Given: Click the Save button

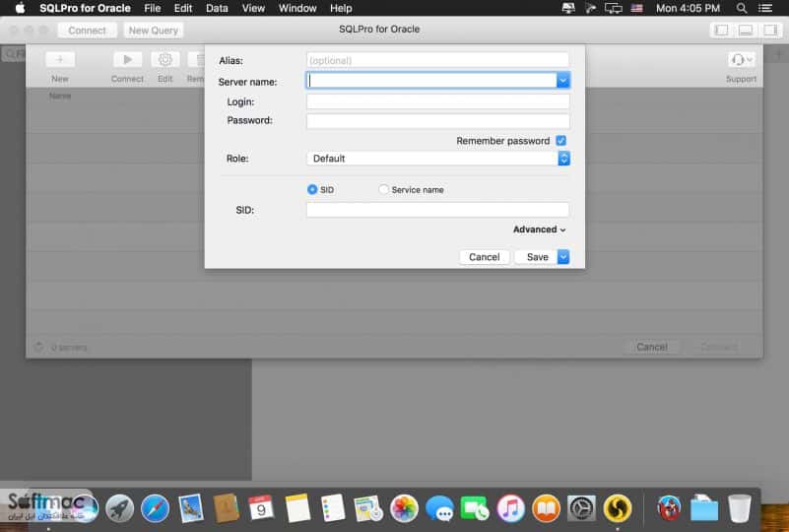Looking at the screenshot, I should click(537, 257).
